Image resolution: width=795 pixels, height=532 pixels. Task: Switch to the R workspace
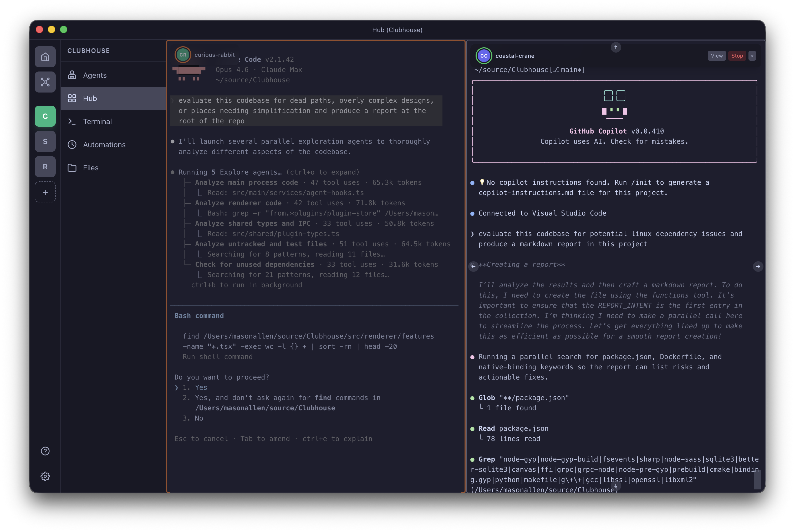[x=45, y=167]
